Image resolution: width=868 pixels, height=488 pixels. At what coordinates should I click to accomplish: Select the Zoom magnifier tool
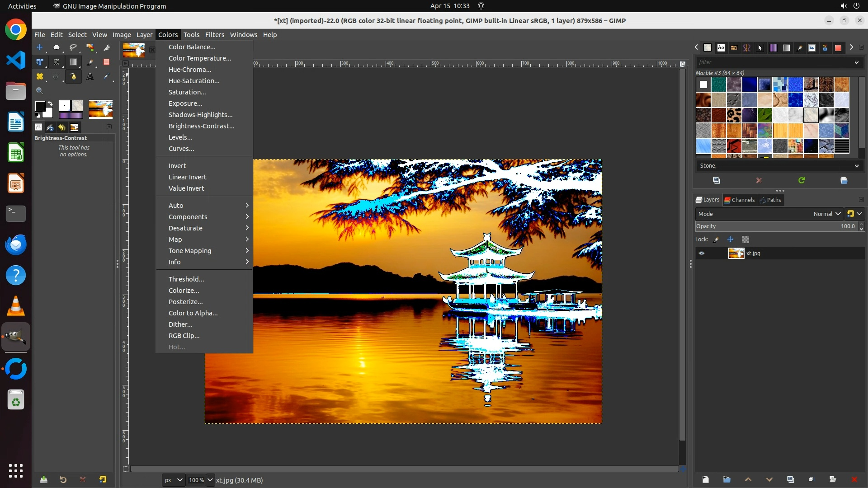tap(40, 91)
